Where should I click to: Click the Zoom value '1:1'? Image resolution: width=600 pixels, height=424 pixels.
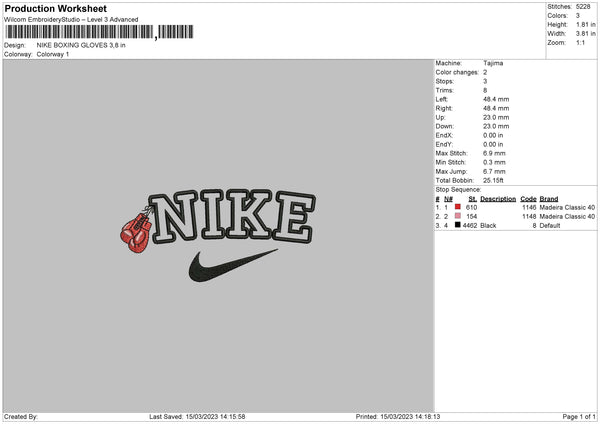(580, 42)
